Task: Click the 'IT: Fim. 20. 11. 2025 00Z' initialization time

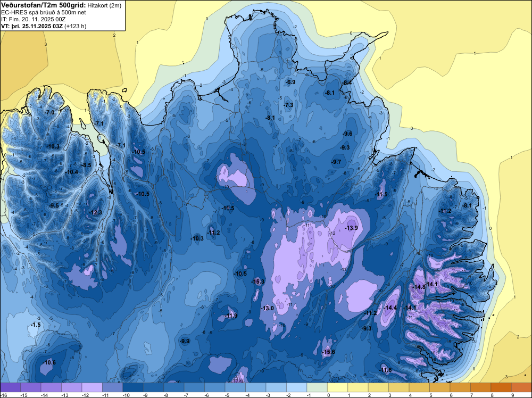Action: coord(33,19)
